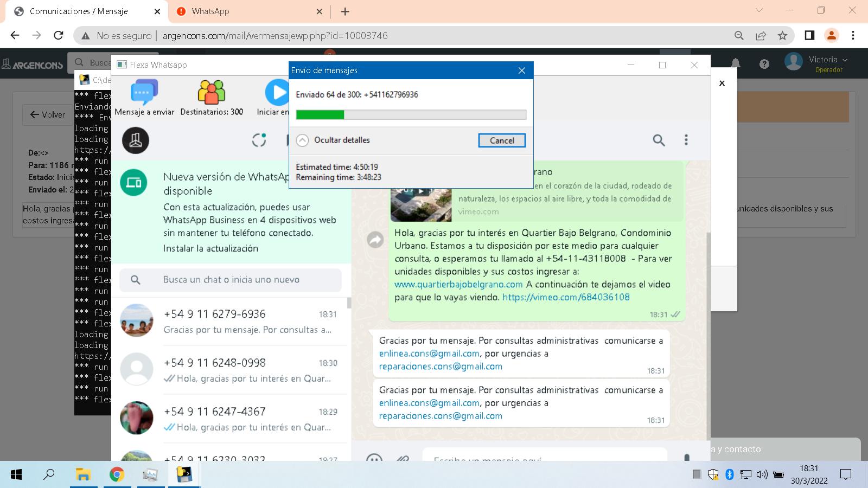The image size is (868, 488).
Task: Click the address bar URL
Action: 275,36
